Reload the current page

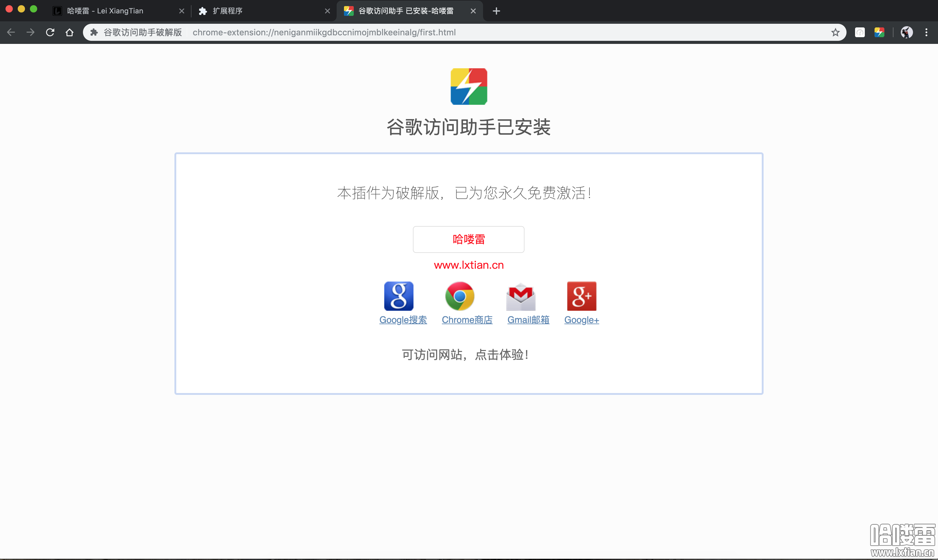coord(50,33)
